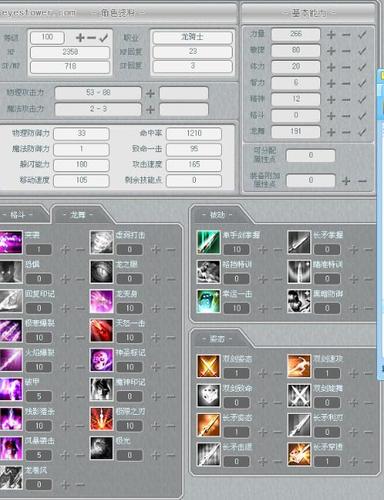Select the crossed golden swords skill icon
The height and width of the screenshot is (500, 384).
coord(208,366)
